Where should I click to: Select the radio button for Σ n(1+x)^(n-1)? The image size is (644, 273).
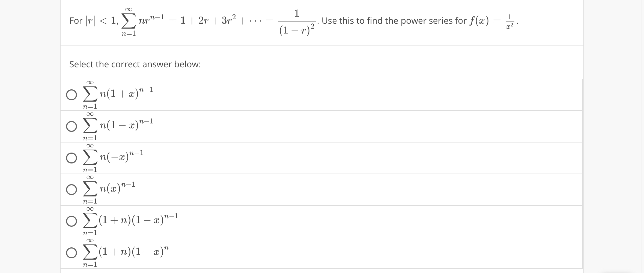pos(71,95)
